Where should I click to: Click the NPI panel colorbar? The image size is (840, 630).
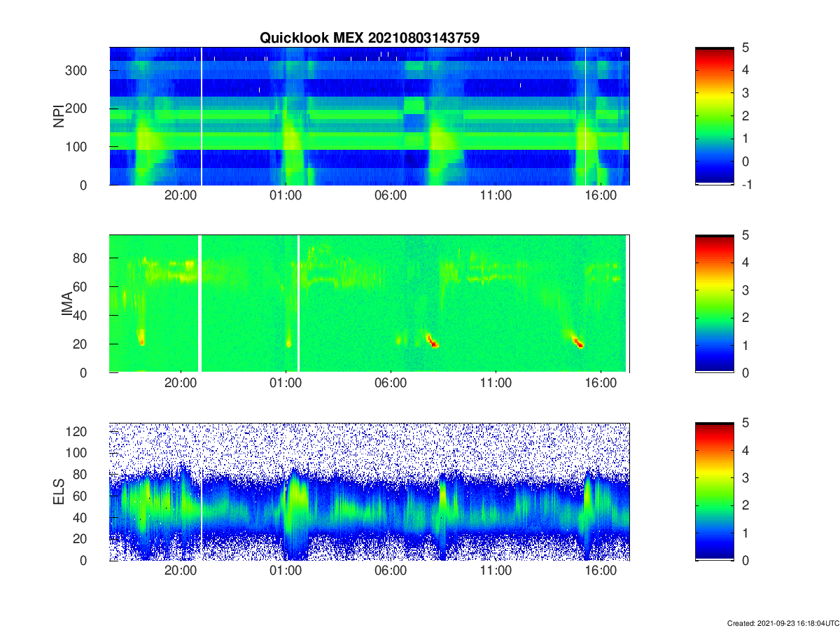[x=714, y=115]
